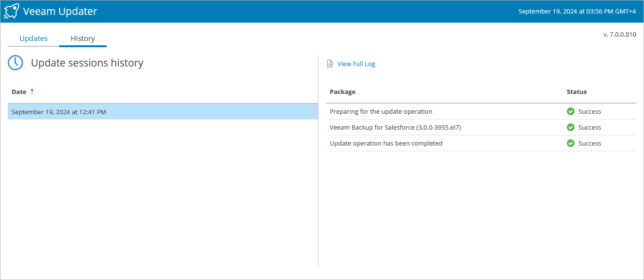Click the green success icon for Preparing for update
Screen dimensions: 644x280
click(x=571, y=111)
